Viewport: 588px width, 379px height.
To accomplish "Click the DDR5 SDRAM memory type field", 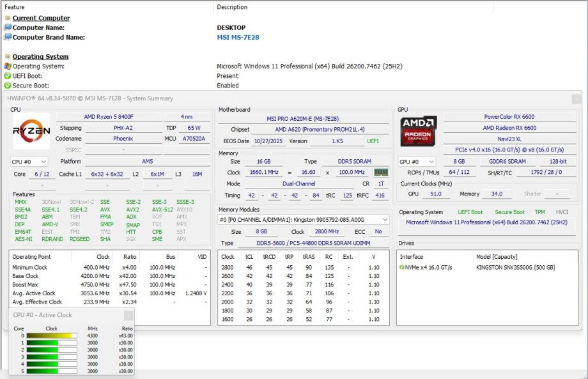I will tap(355, 161).
